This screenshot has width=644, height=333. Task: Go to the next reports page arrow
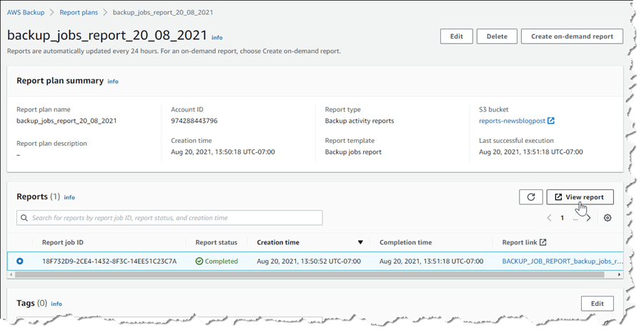[x=588, y=218]
